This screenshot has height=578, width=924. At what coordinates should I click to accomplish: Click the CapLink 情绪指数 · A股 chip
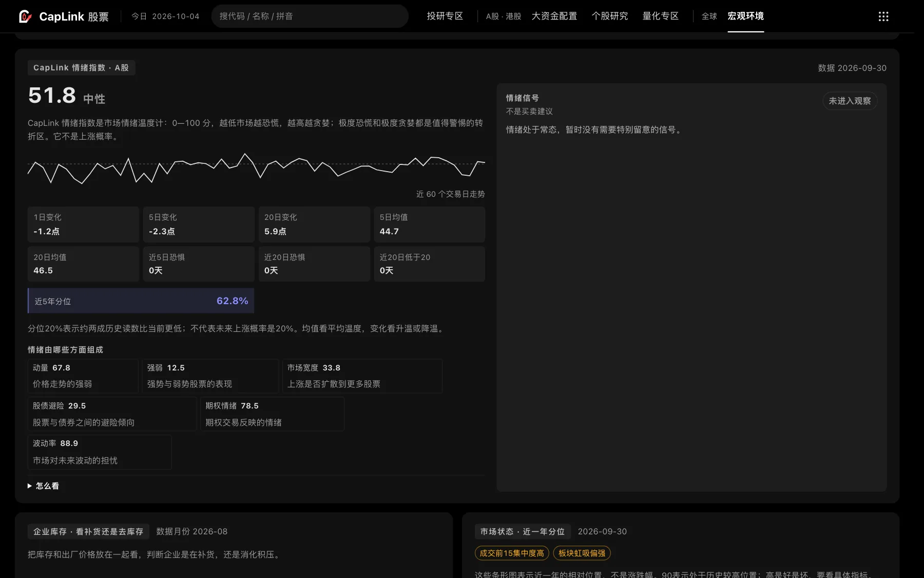click(81, 68)
